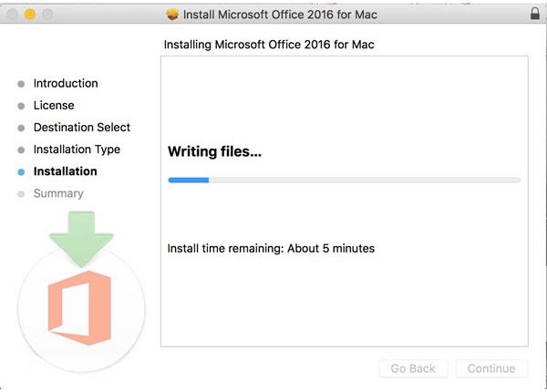The image size is (547, 392).
Task: Click the bullet beside Destination Select
Action: pyautogui.click(x=21, y=128)
